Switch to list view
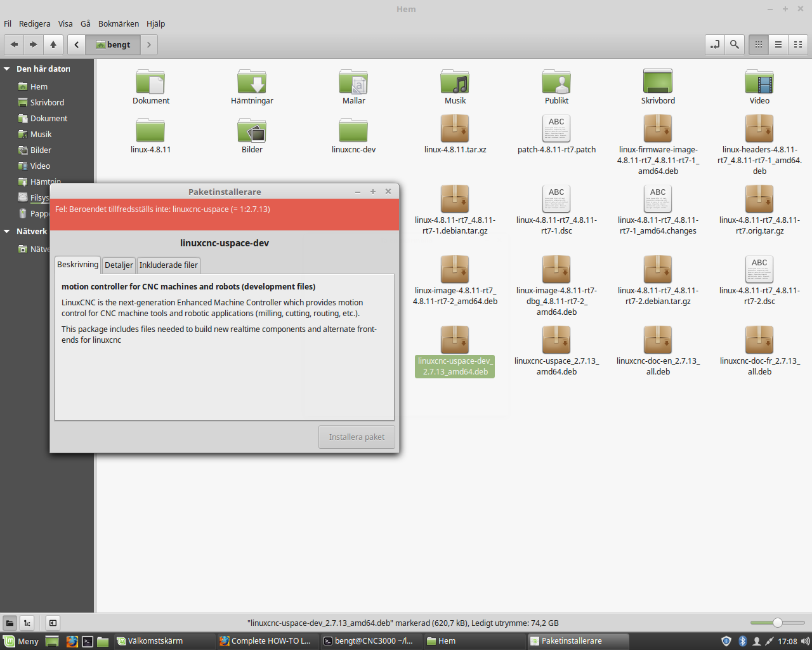The image size is (812, 650). pyautogui.click(x=778, y=44)
